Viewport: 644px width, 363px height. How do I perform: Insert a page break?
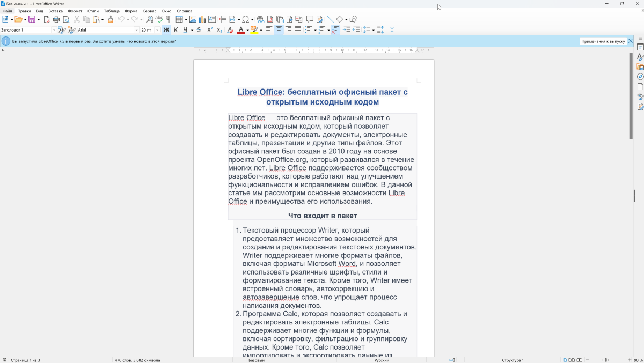click(223, 19)
